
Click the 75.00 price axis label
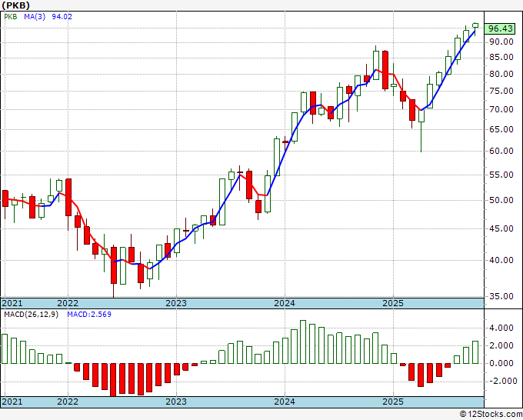tap(501, 91)
